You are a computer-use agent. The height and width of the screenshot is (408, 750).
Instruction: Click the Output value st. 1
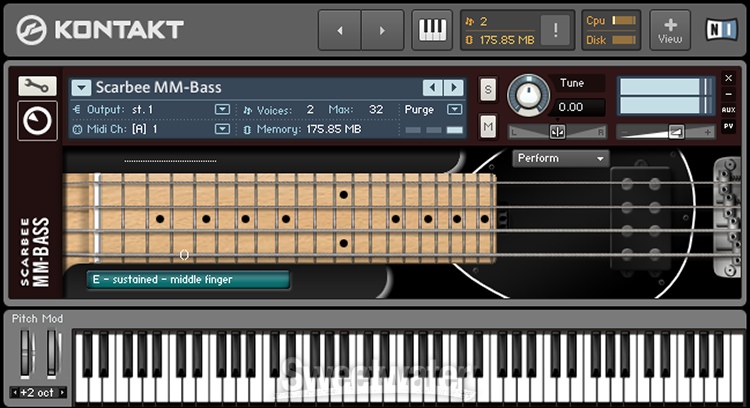click(x=142, y=110)
